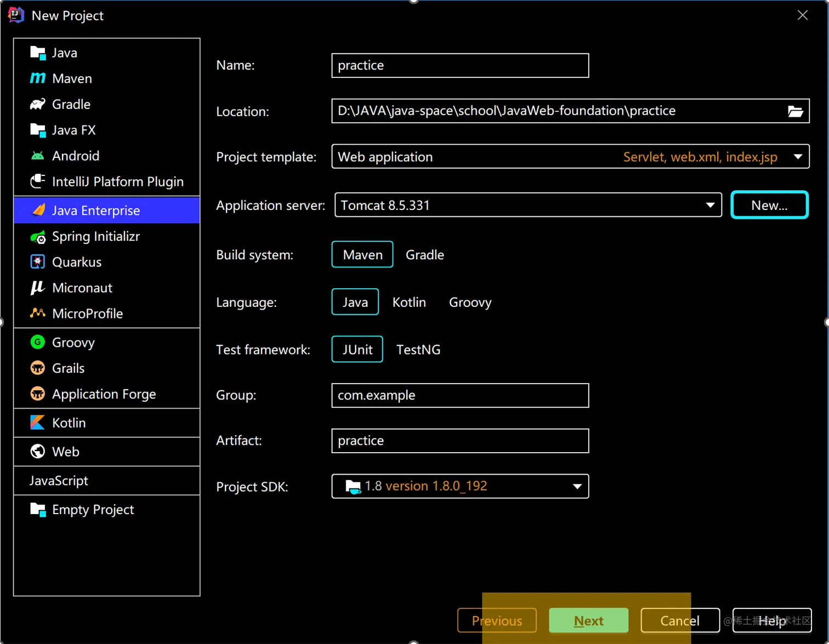Screen dimensions: 829x644
Task: Choose Kotlin as language
Action: pos(409,303)
